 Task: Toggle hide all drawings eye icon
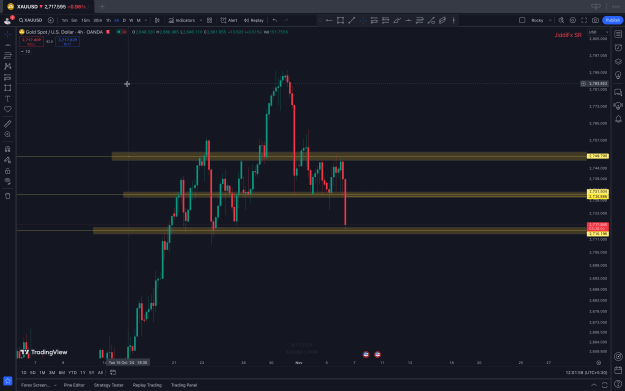8,181
